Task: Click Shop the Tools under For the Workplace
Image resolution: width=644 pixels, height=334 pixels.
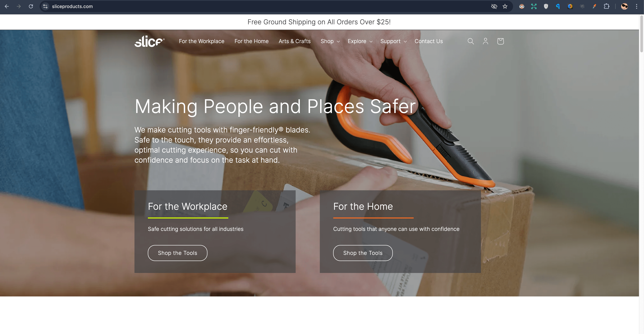Action: tap(177, 253)
